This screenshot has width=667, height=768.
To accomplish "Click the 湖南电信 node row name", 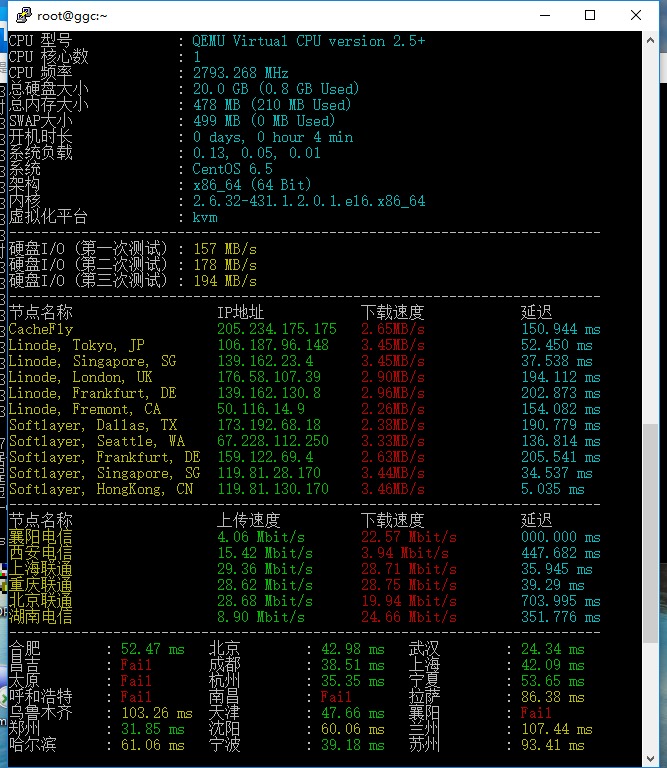I will tap(41, 617).
